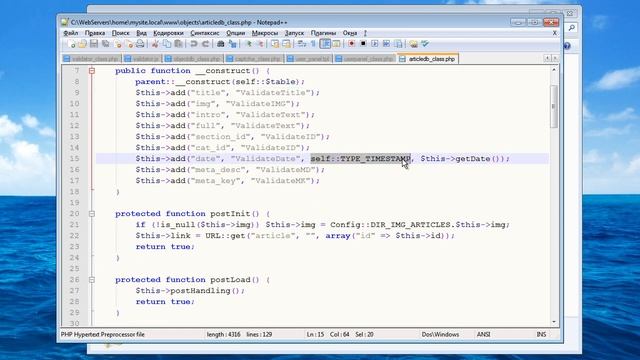Cut the selection with the scissors icon
This screenshot has width=640, height=360.
(155, 44)
